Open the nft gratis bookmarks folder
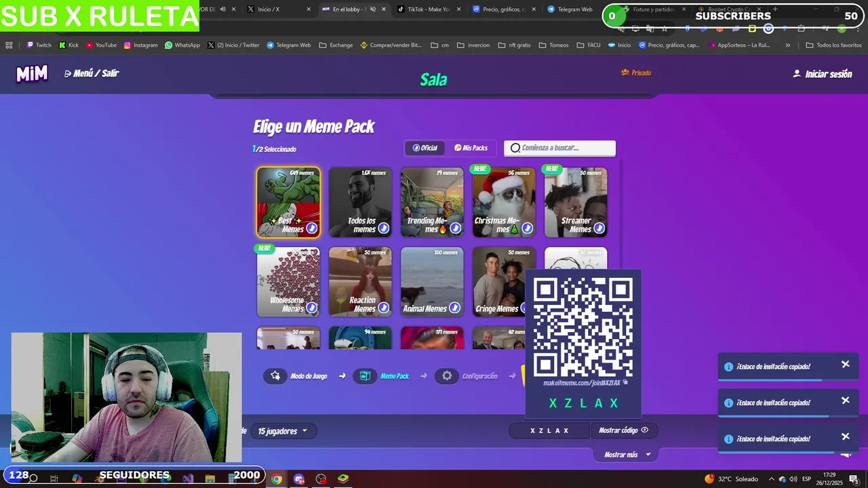 coord(514,45)
